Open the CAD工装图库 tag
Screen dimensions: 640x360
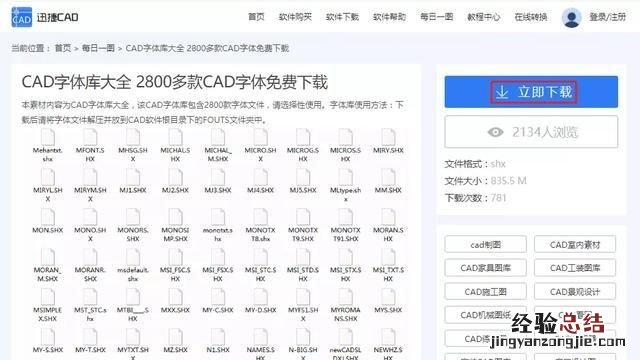tap(575, 268)
